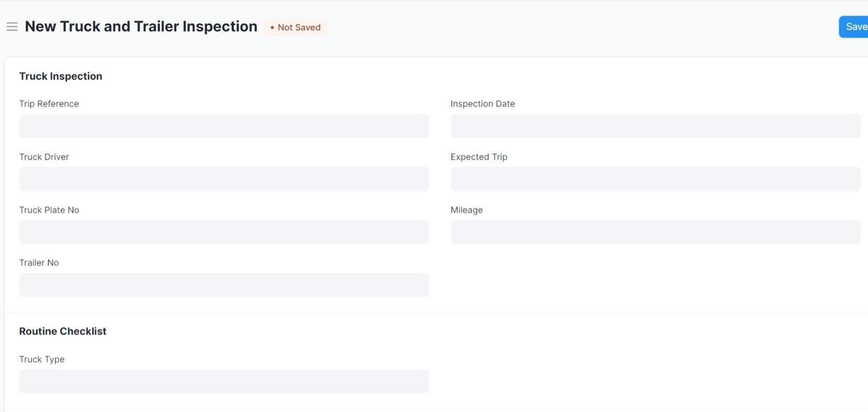Select the Expected Trip input box

coord(655,179)
